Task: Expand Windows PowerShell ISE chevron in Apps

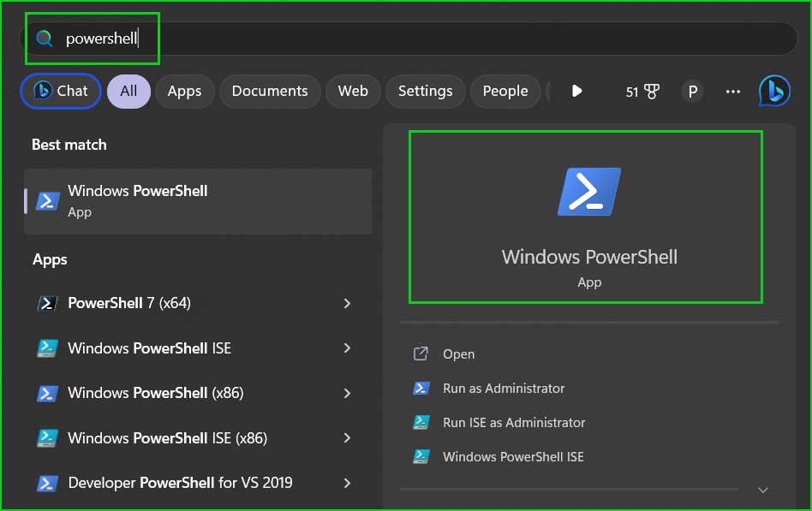Action: 347,348
